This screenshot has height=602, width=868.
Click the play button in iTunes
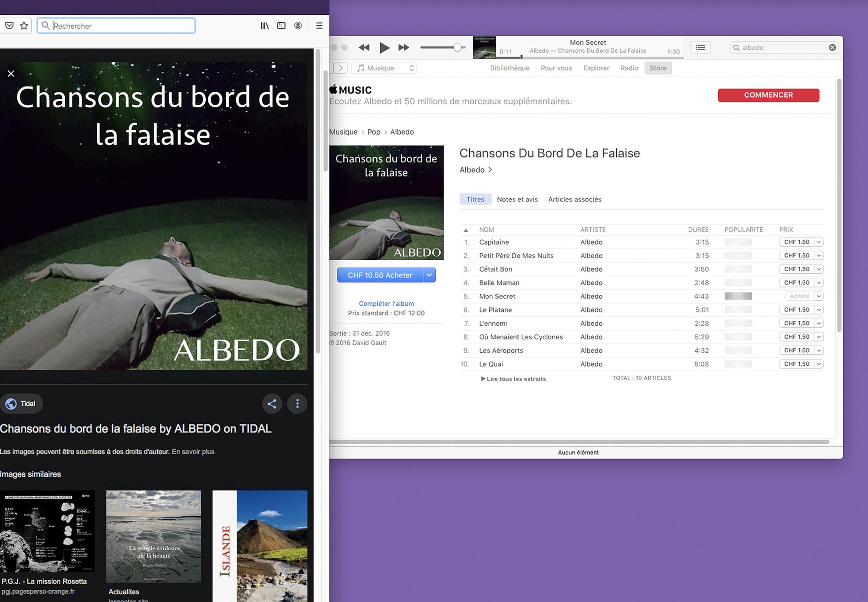[384, 47]
